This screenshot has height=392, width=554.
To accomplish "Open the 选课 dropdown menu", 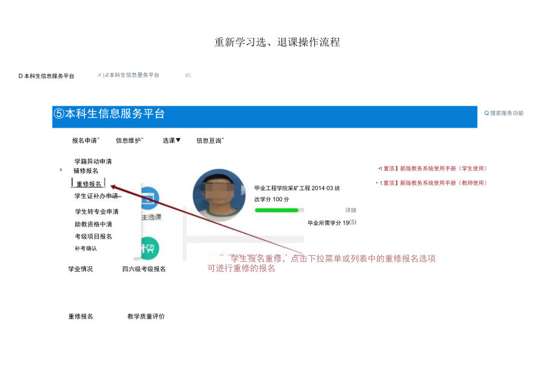I will tap(170, 140).
